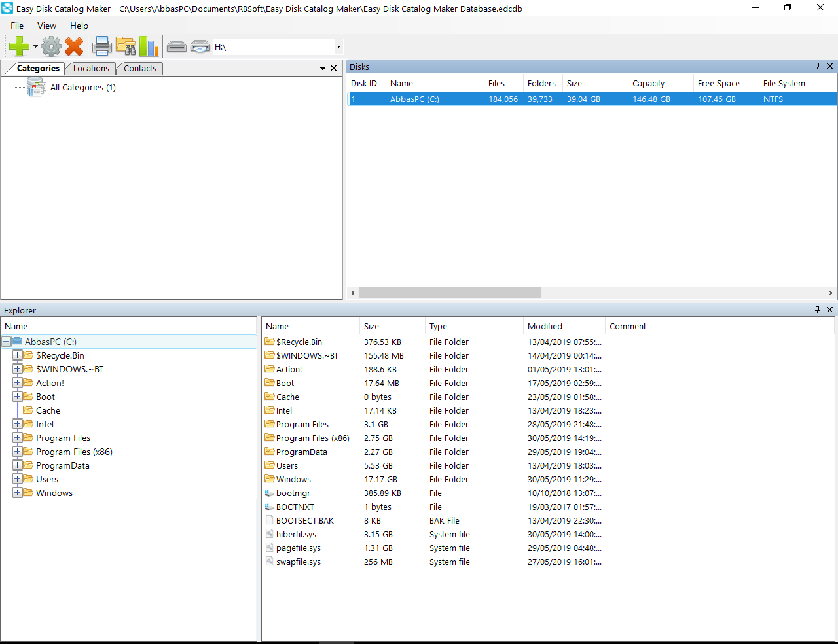Sort file list by Modified column
This screenshot has width=838, height=644.
[x=564, y=326]
